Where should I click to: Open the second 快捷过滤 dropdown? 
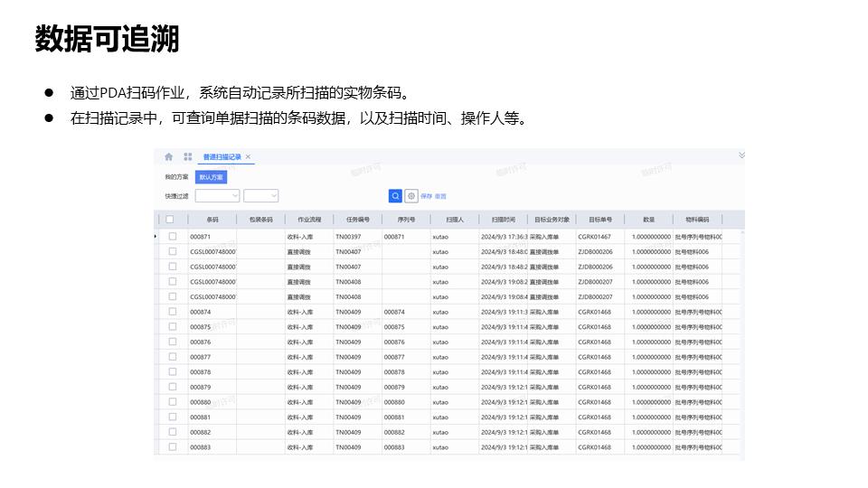(x=260, y=195)
